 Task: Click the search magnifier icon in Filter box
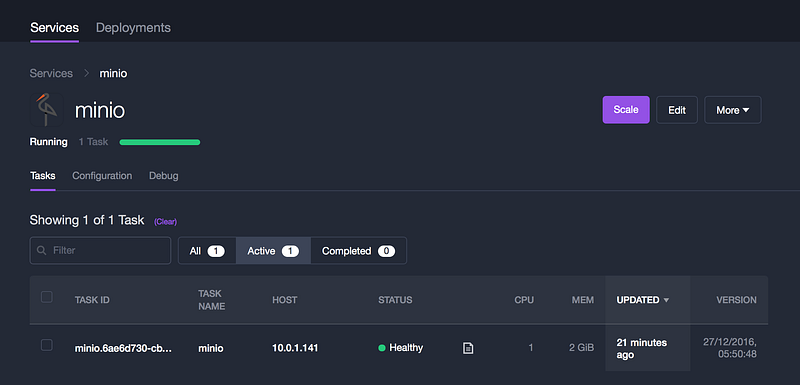tap(42, 250)
